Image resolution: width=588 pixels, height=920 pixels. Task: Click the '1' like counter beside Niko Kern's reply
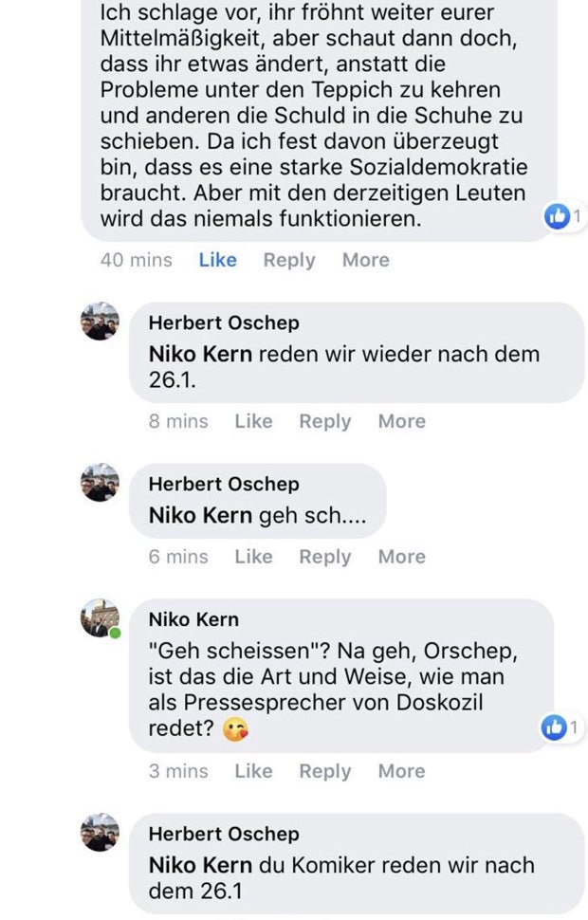click(x=575, y=727)
